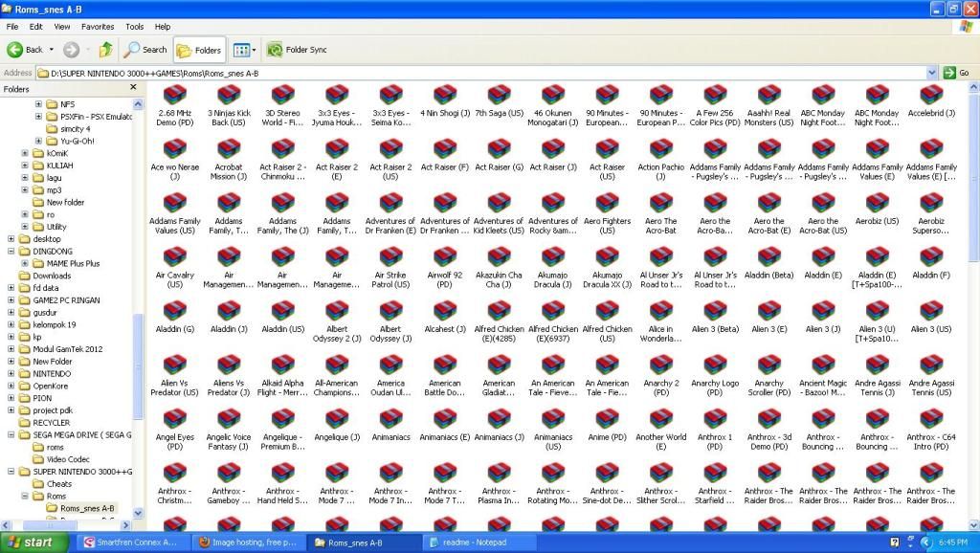Select the Alcahest (J) archive
Screen dimensions: 980x553
pos(445,317)
